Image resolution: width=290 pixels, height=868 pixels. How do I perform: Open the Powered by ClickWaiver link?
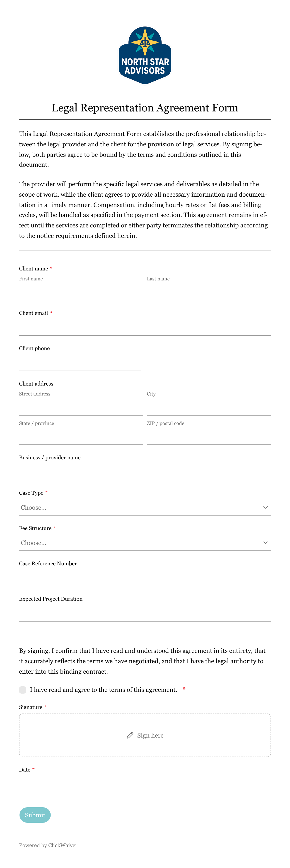coord(48,845)
